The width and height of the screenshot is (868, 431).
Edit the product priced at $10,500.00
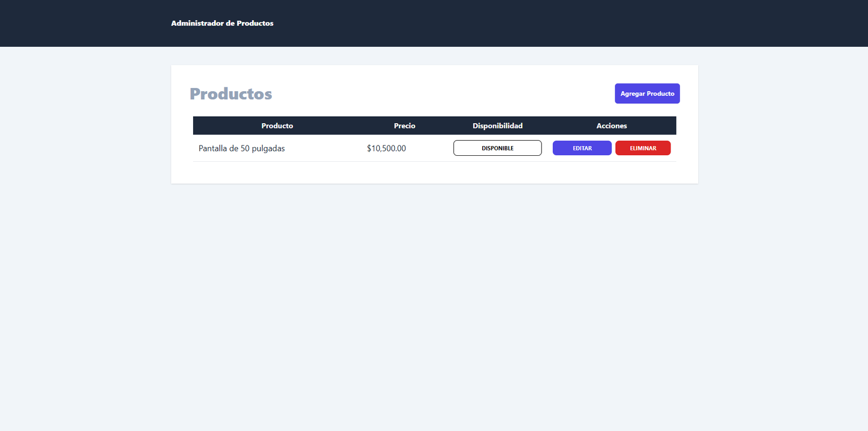point(582,148)
